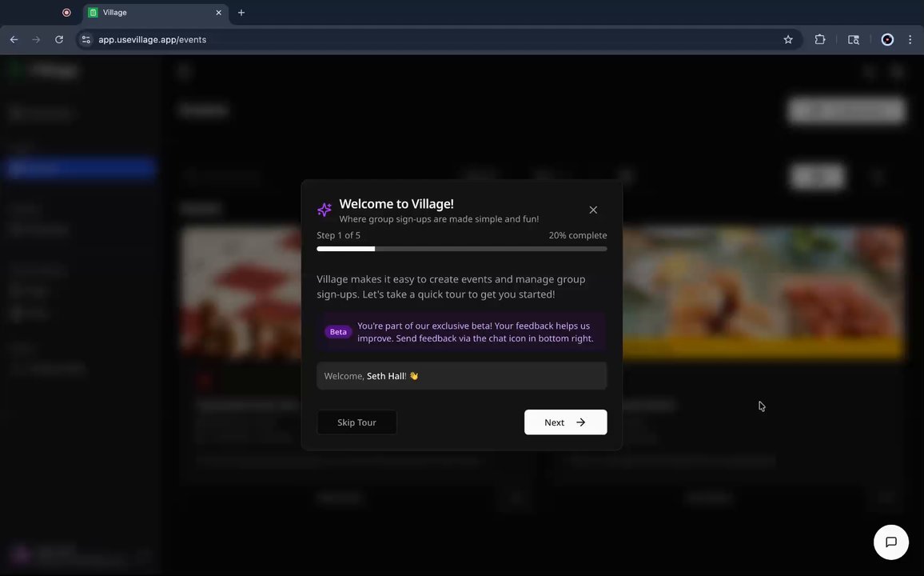The image size is (924, 576).
Task: Click the Next button in welcome tour
Action: click(565, 422)
